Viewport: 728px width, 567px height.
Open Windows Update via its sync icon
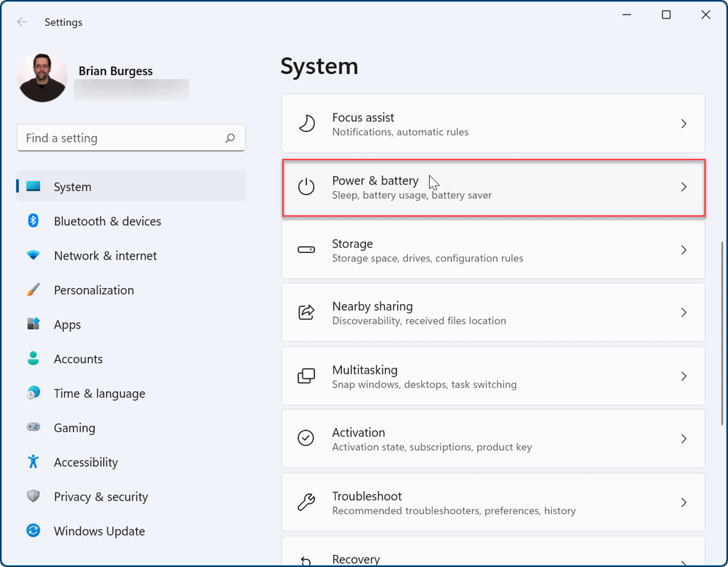tap(33, 531)
